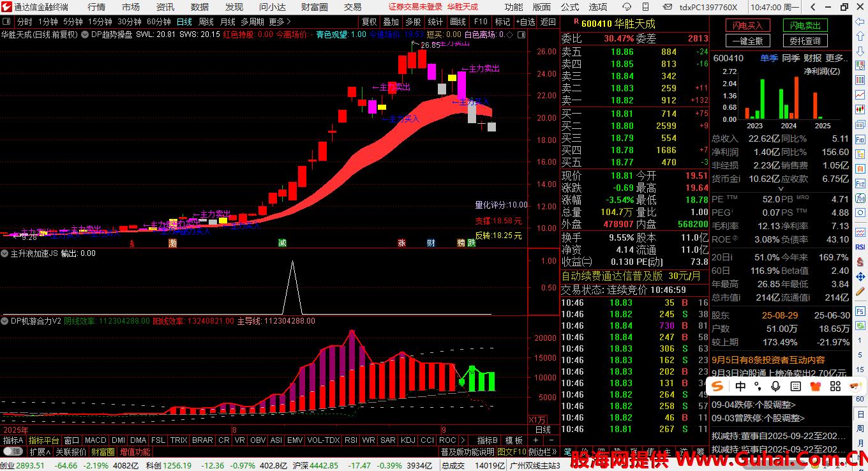Select the 15 minute period in sidebar
The width and height of the screenshot is (868, 471).
point(860,370)
